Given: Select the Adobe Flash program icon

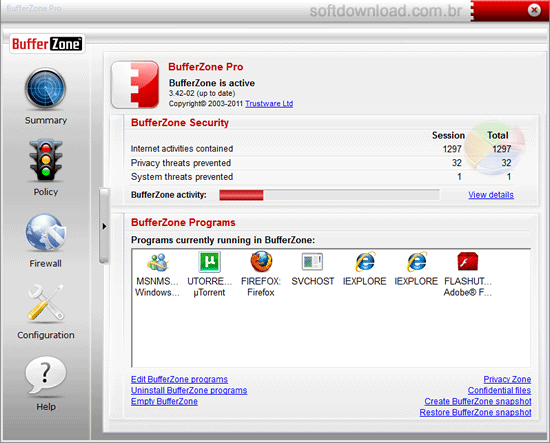Looking at the screenshot, I should coord(468,262).
